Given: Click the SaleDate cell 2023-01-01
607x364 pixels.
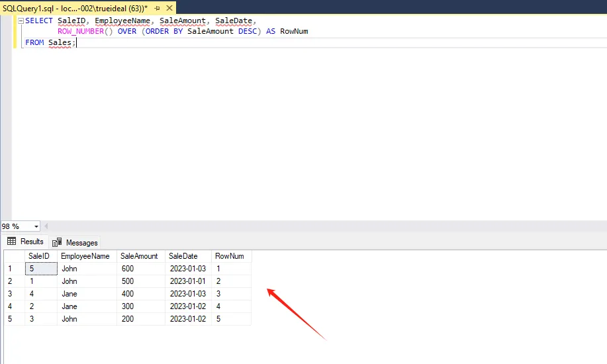Looking at the screenshot, I should (188, 281).
